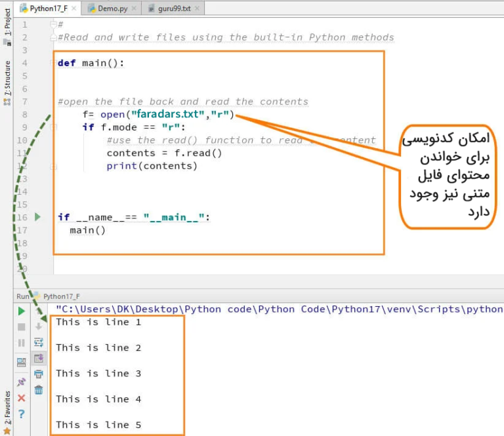Click the Print icon in console toolbar
Screen dimensions: 504x436
[39, 374]
